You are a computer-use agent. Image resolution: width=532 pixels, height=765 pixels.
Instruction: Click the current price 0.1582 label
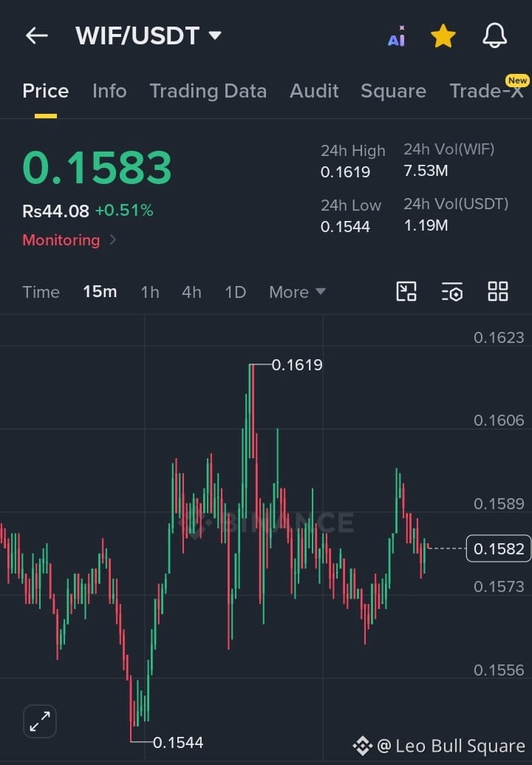pos(498,548)
